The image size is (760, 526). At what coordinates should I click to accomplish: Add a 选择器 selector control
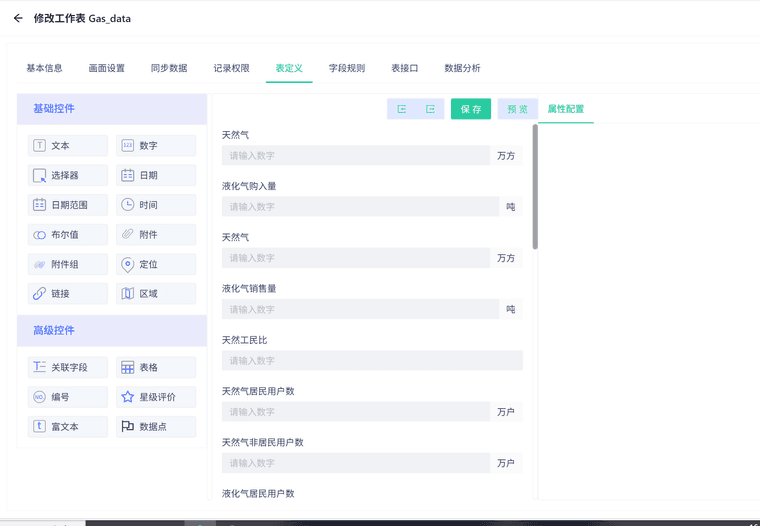pyautogui.click(x=68, y=175)
